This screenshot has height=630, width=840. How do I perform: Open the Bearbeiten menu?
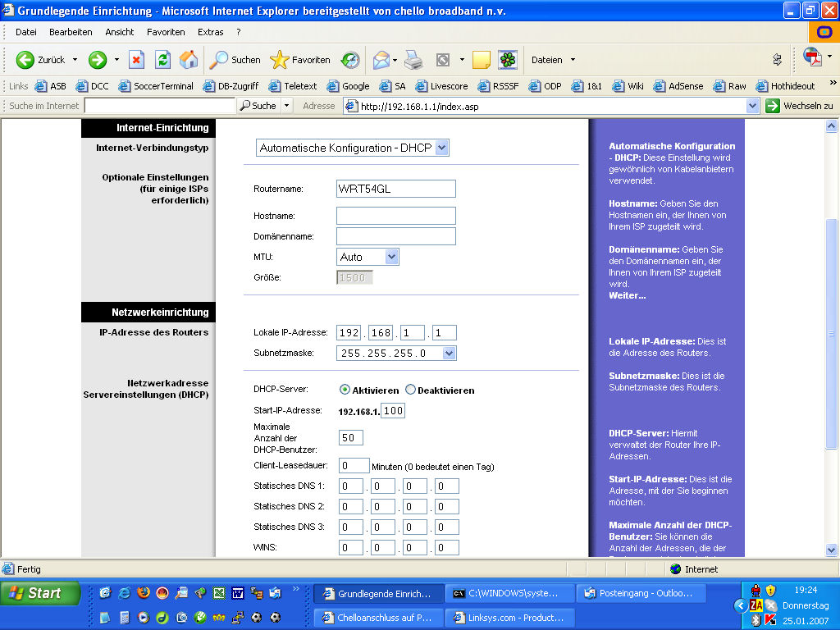71,32
